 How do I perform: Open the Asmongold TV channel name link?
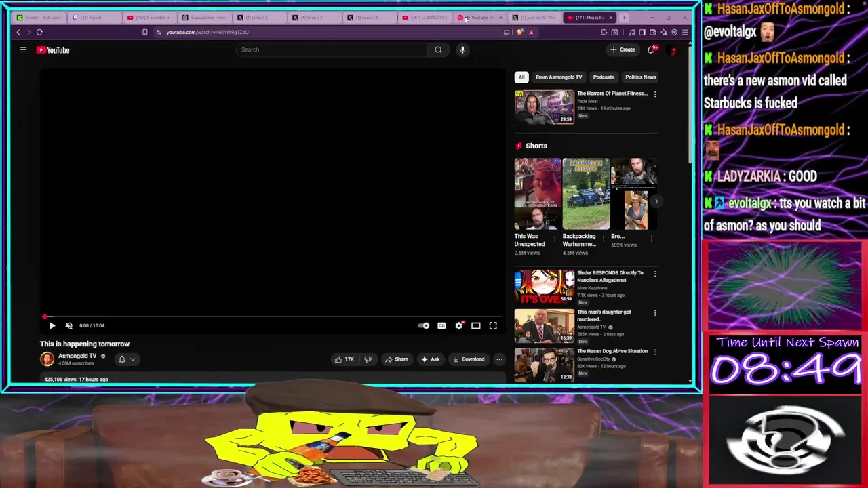click(x=77, y=356)
